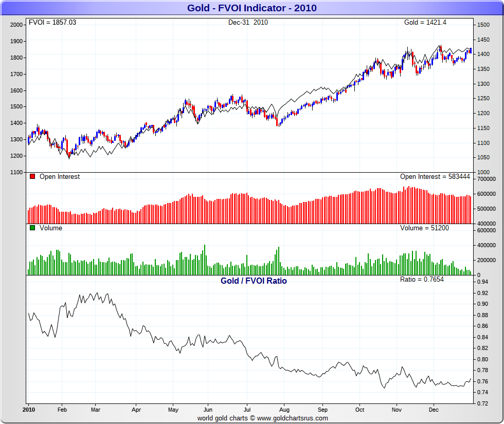Viewport: 504px width, 424px height.
Task: Click the red Open Interest legend swatch
Action: pos(32,176)
